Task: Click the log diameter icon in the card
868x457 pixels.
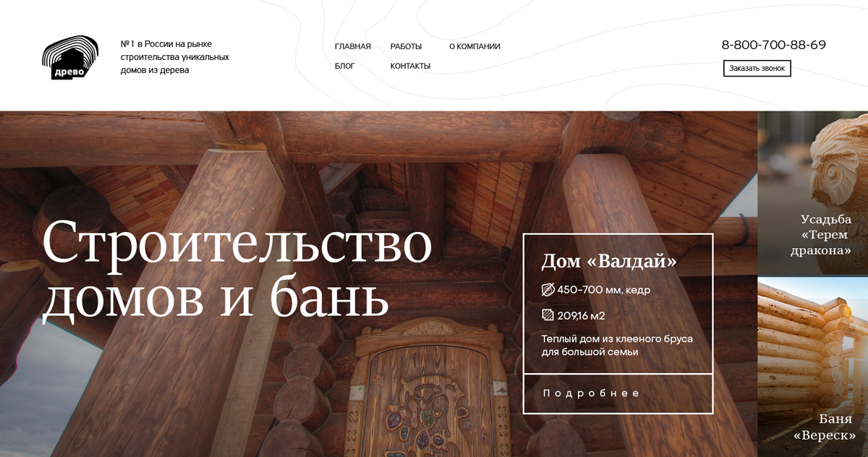Action: click(548, 290)
